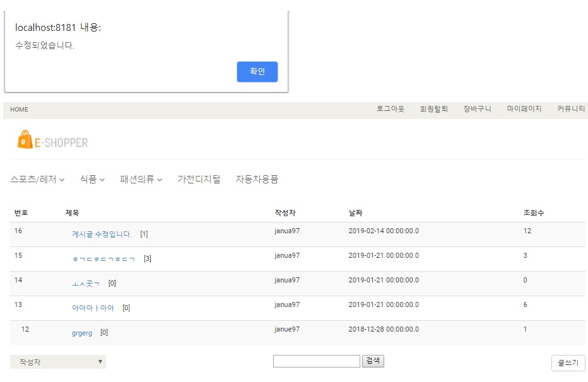Viewport: 588px width, 382px height.
Task: Confirm the alert with 확인 button
Action: (x=257, y=71)
